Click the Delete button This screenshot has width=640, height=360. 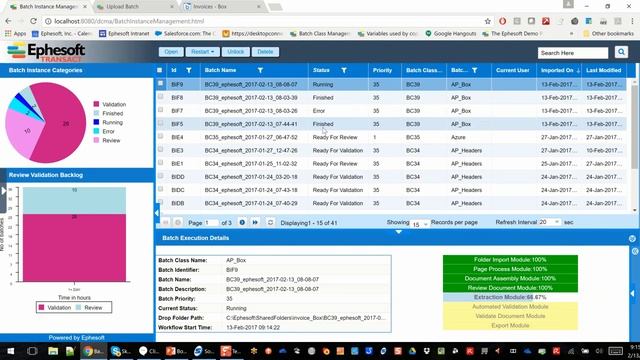click(265, 52)
